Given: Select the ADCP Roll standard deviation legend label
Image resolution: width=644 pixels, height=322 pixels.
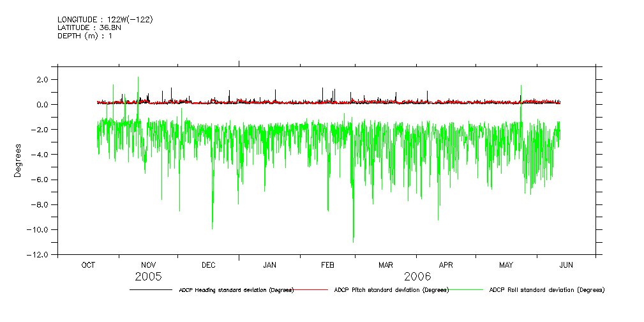Looking at the screenshot, I should coord(546,290).
